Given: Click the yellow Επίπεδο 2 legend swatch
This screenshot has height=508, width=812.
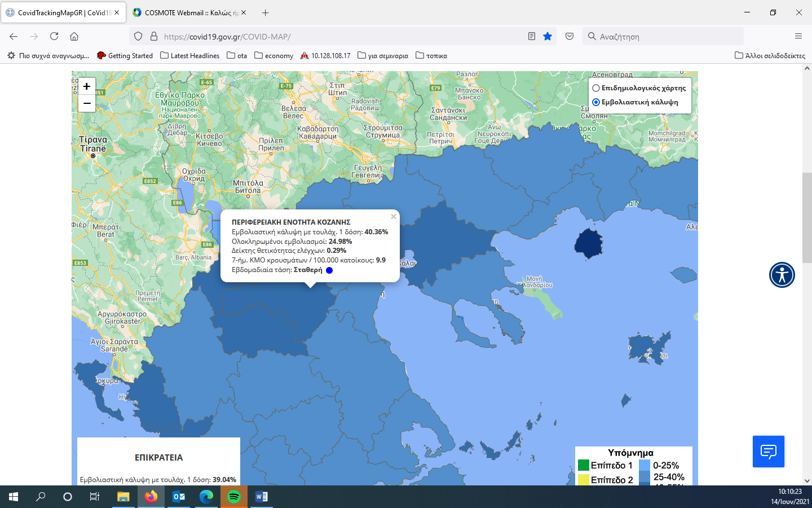Looking at the screenshot, I should click(x=584, y=480).
